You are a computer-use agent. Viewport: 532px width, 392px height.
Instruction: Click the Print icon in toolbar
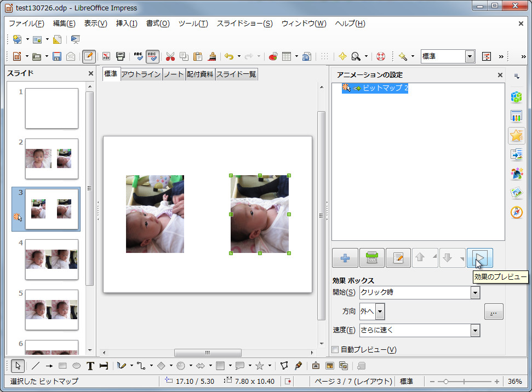121,56
